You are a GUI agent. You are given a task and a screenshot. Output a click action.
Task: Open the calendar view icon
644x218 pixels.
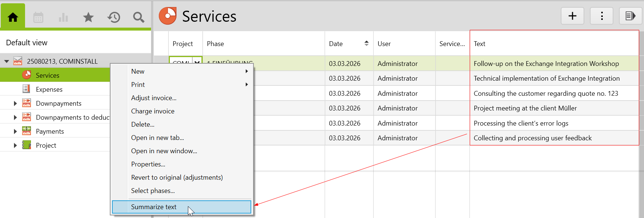[38, 17]
